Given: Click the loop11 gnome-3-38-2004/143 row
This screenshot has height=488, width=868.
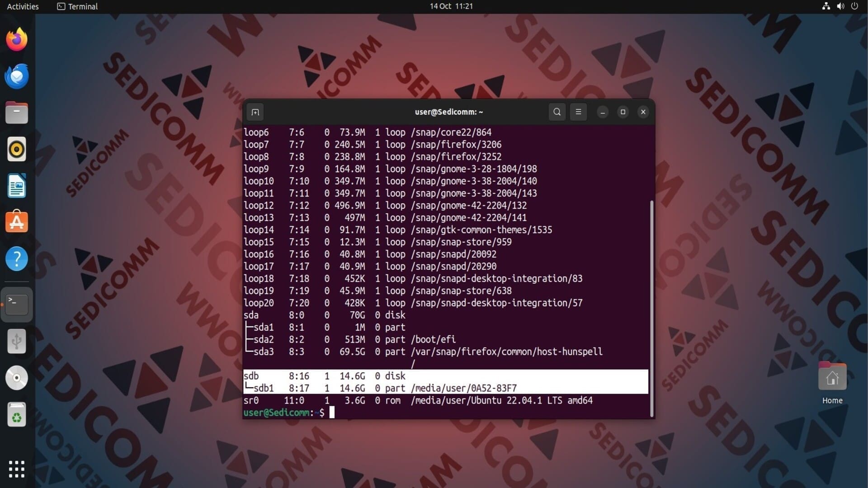Looking at the screenshot, I should [390, 193].
